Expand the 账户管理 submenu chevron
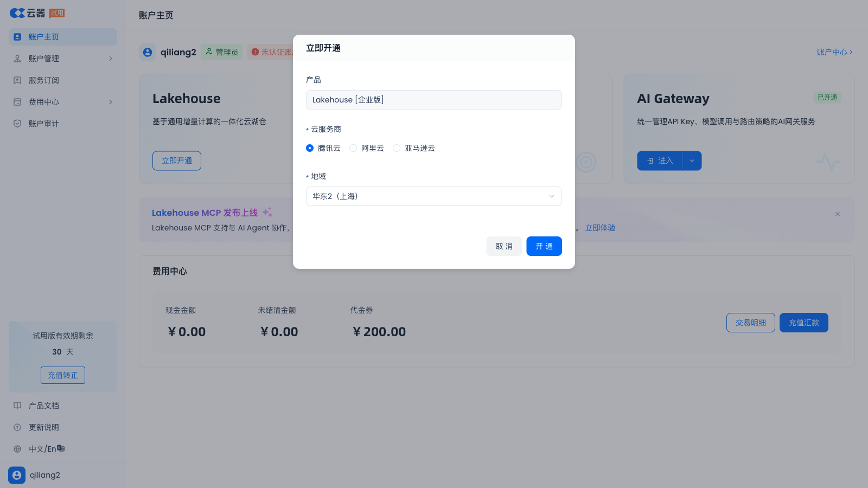This screenshot has height=488, width=868. coord(111,59)
